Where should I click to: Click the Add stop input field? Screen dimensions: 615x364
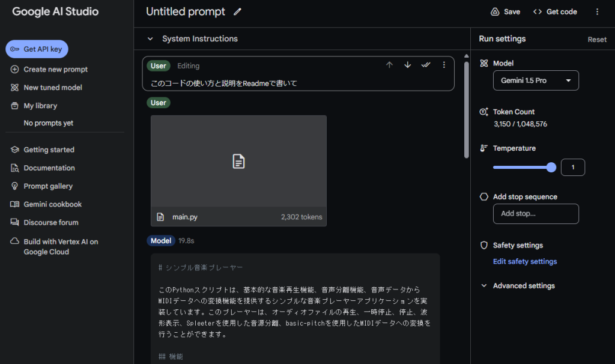click(536, 214)
